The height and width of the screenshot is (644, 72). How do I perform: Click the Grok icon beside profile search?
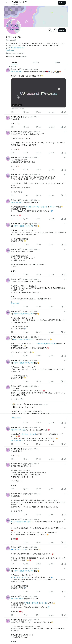tap(50, 30)
